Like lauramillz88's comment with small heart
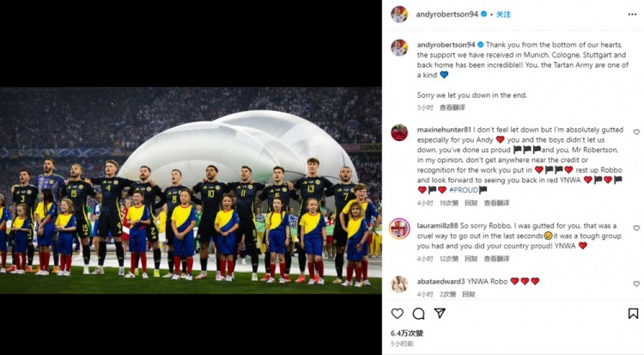The width and height of the screenshot is (644, 355). point(636,228)
